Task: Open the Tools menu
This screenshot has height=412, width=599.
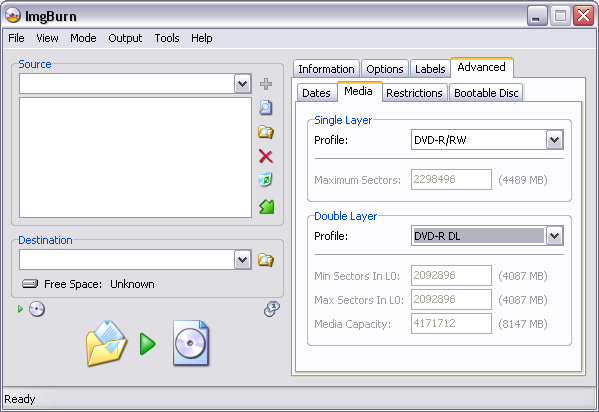Action: [167, 38]
